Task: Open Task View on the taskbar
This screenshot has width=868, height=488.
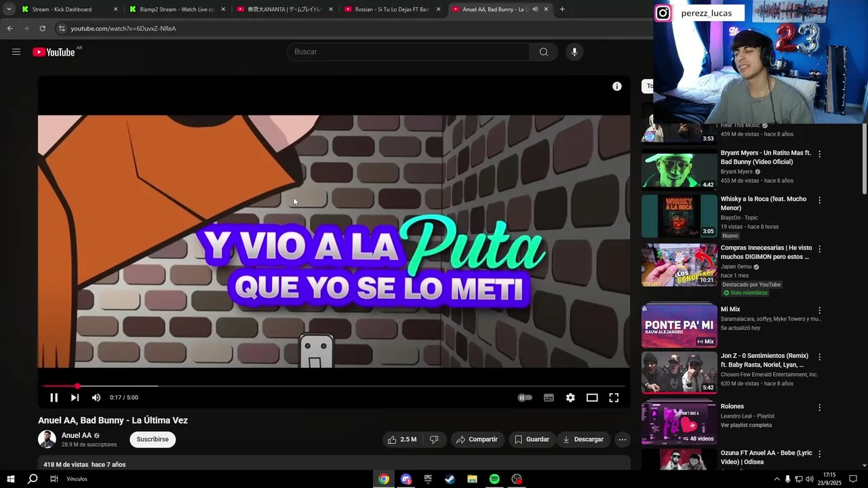Action: [x=54, y=479]
